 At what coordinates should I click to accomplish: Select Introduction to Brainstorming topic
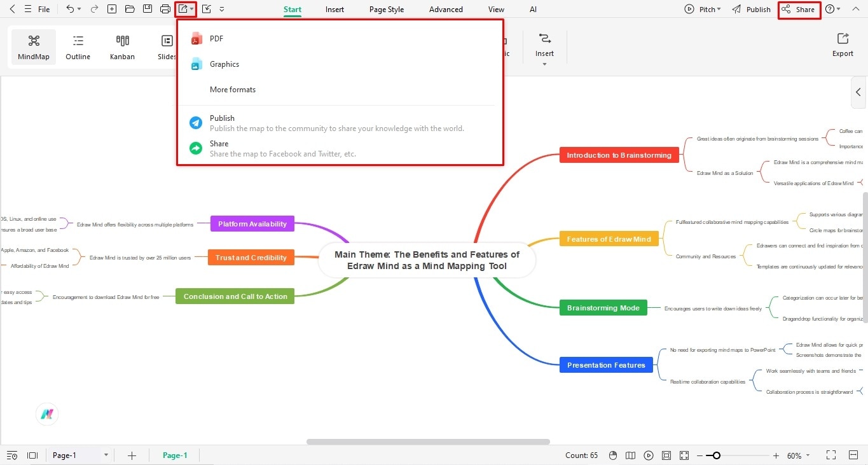[x=619, y=155]
